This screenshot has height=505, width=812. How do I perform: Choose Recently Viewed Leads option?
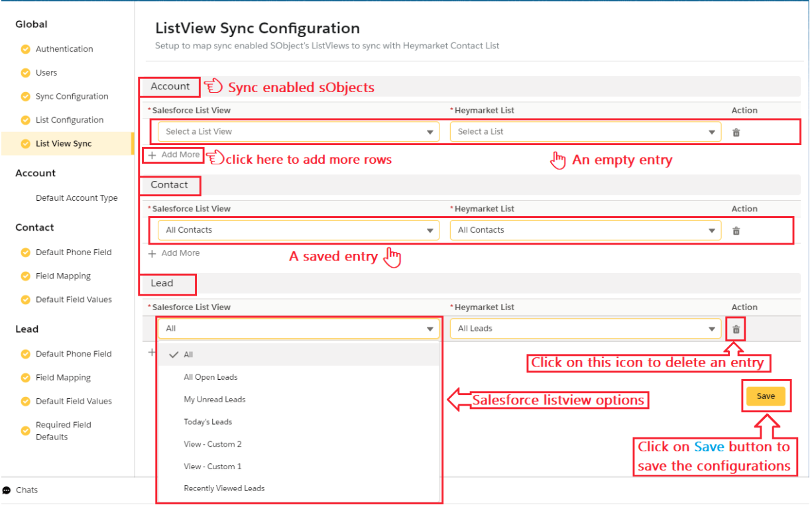click(x=298, y=488)
